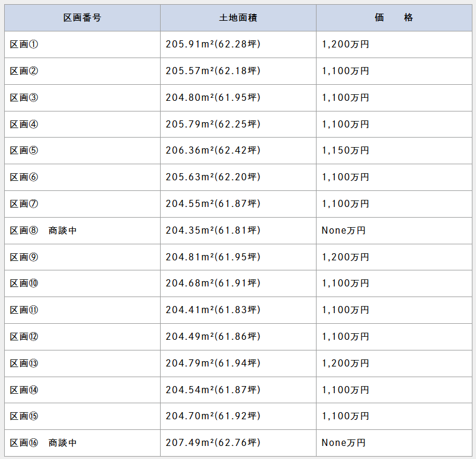Click the 区画⑭ lot label

pos(24,390)
